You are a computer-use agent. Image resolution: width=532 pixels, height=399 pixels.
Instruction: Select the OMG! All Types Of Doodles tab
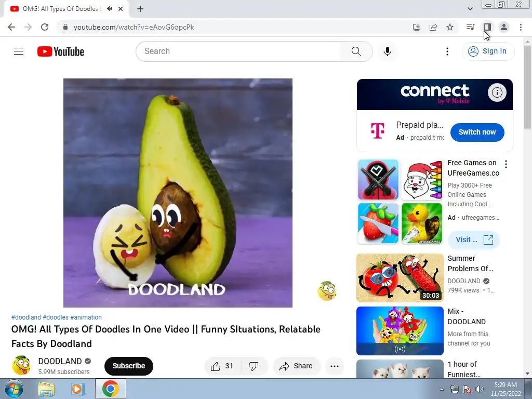click(x=60, y=9)
